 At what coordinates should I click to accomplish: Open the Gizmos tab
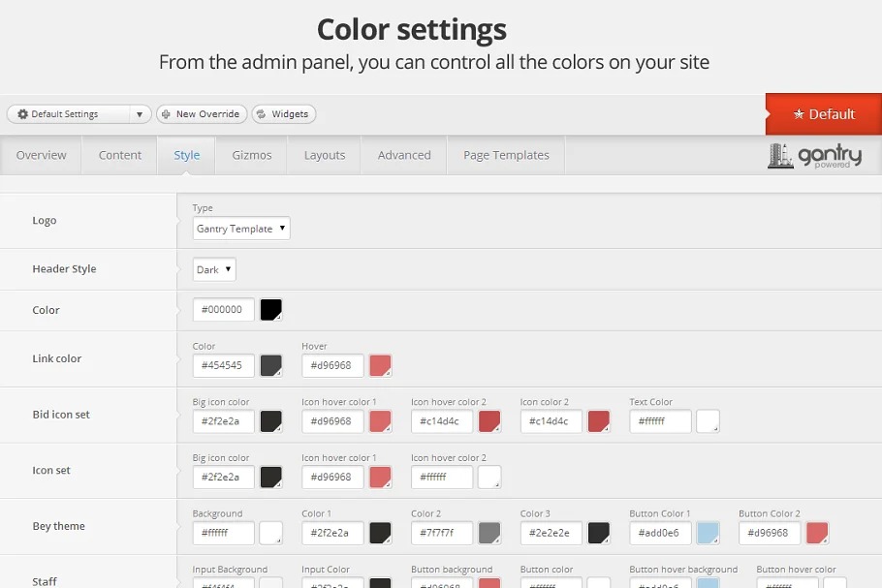coord(251,155)
